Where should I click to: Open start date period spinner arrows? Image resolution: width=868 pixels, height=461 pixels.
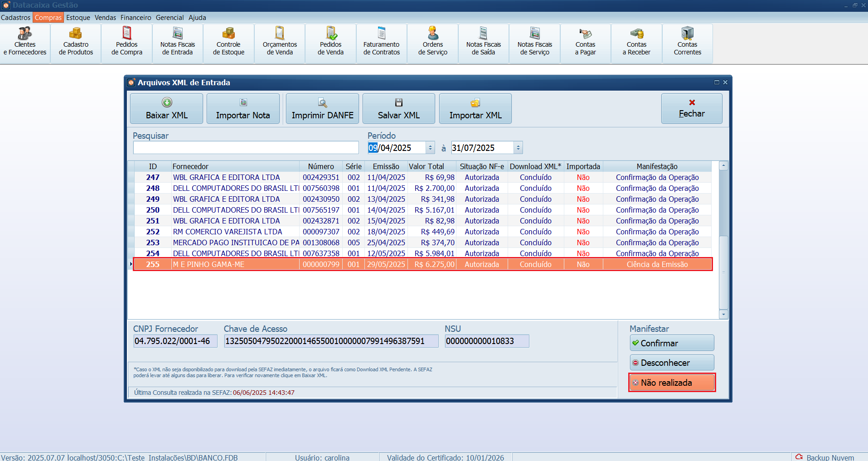430,148
